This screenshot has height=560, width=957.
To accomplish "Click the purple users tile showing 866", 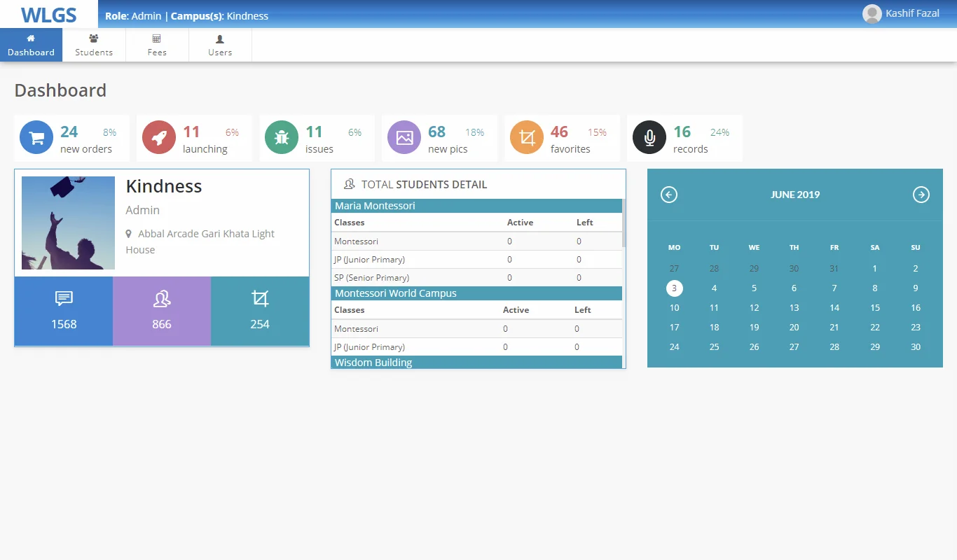I will point(162,311).
